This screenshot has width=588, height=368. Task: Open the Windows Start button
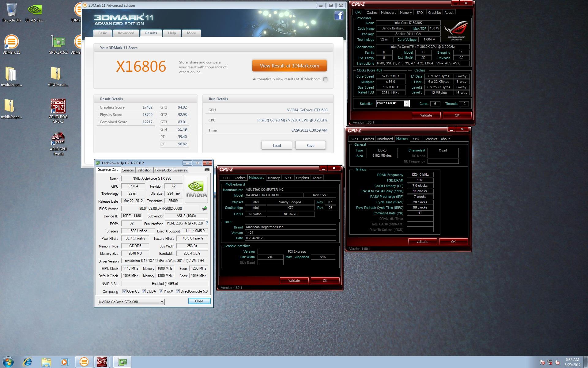8,362
